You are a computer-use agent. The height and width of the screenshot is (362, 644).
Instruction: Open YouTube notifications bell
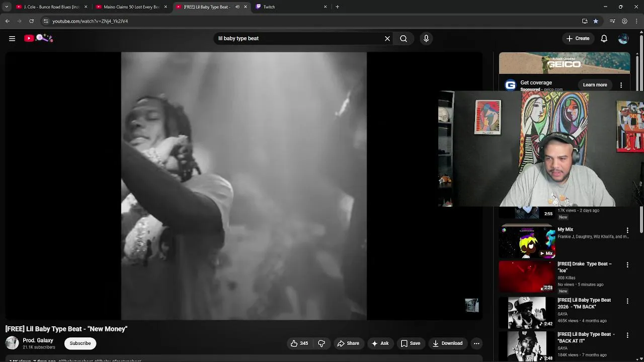click(x=604, y=38)
